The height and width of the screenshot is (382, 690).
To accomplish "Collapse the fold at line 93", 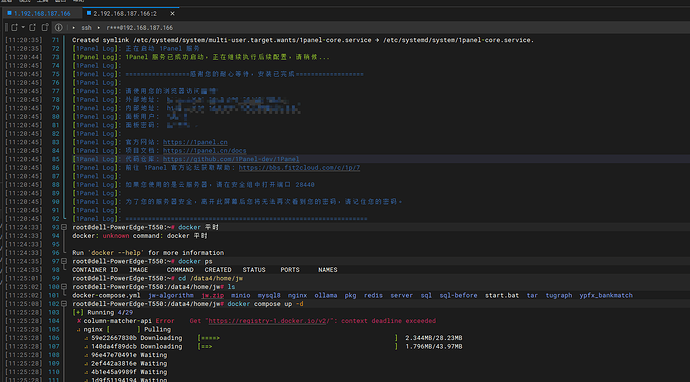I will coord(64,227).
